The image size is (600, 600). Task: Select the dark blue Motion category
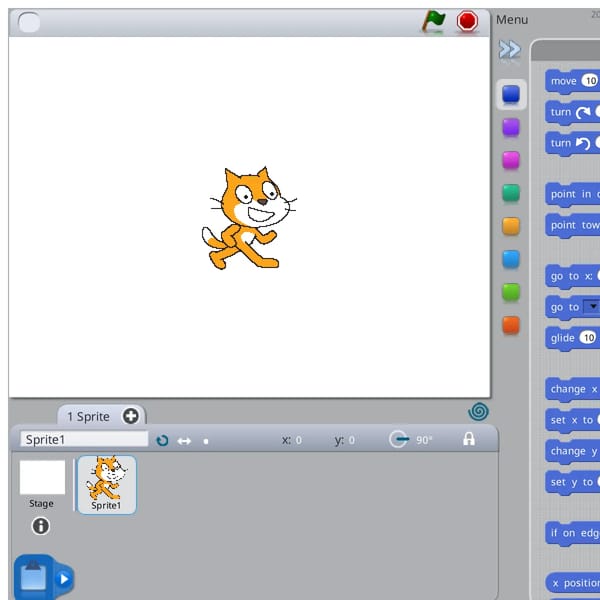(511, 94)
